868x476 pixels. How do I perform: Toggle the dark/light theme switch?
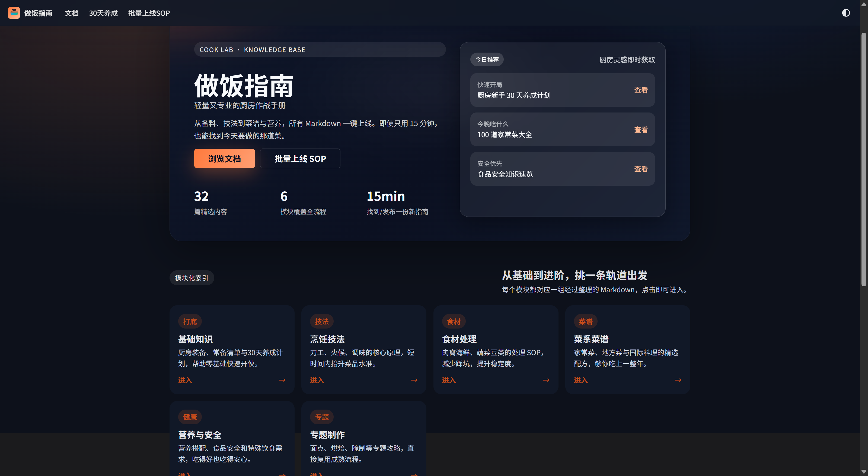tap(846, 13)
